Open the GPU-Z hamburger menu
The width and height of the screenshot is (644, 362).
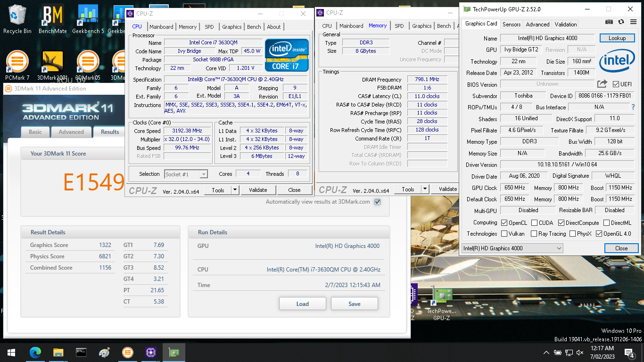(x=633, y=22)
